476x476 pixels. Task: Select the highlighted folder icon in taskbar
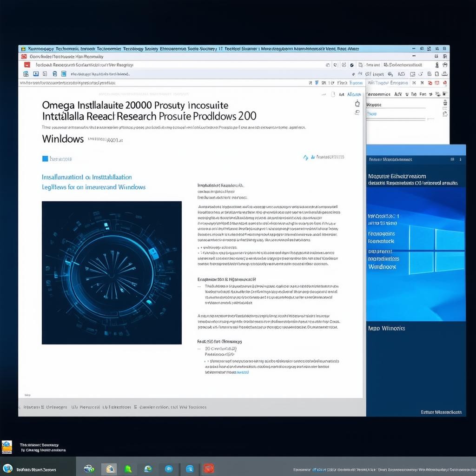(110, 469)
